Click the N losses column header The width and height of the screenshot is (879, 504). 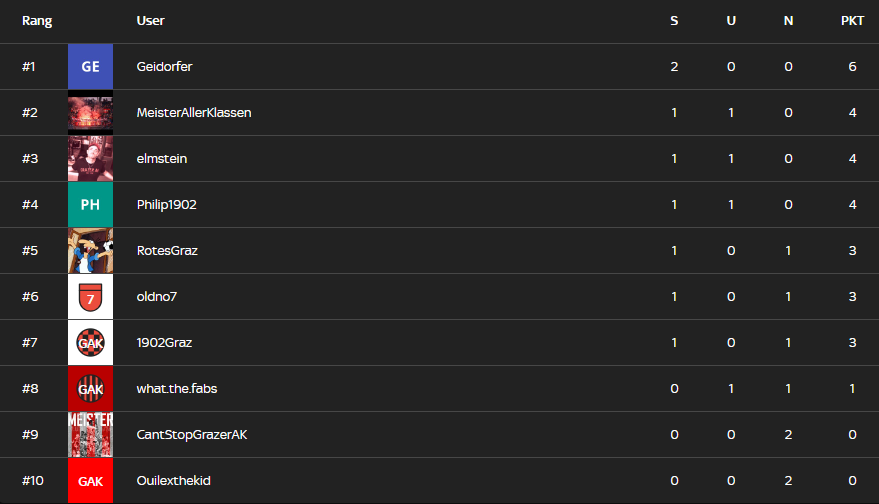(788, 21)
